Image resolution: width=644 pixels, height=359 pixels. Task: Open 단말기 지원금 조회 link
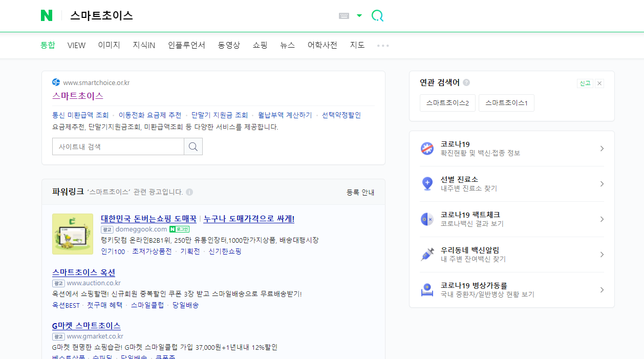point(220,115)
